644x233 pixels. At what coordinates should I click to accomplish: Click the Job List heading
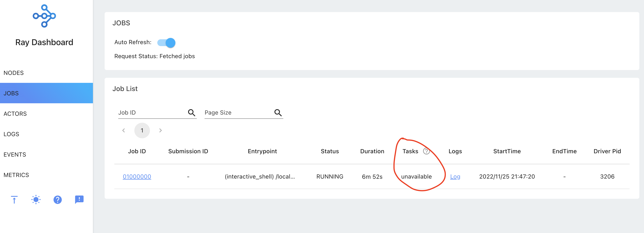coord(125,89)
